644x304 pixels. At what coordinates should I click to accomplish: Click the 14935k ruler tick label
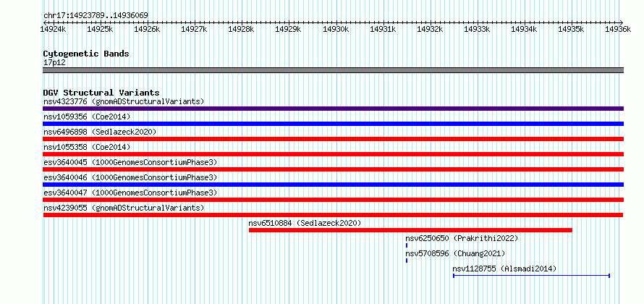tap(571, 29)
